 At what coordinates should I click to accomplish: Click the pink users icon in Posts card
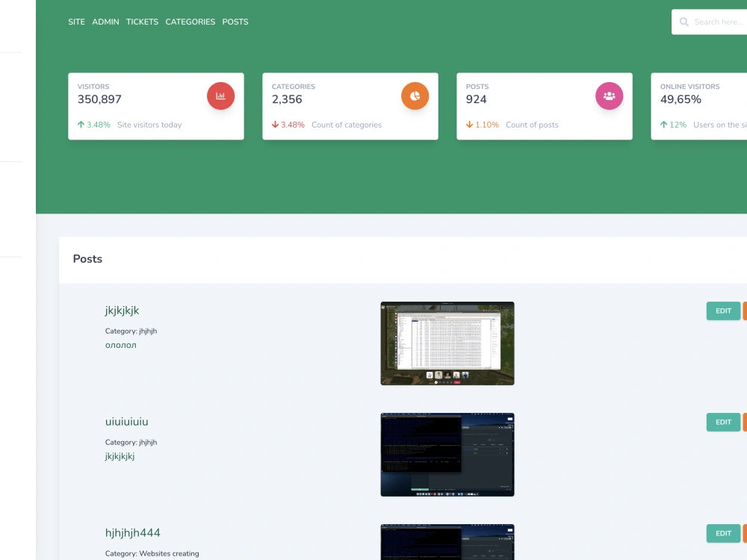(x=610, y=96)
